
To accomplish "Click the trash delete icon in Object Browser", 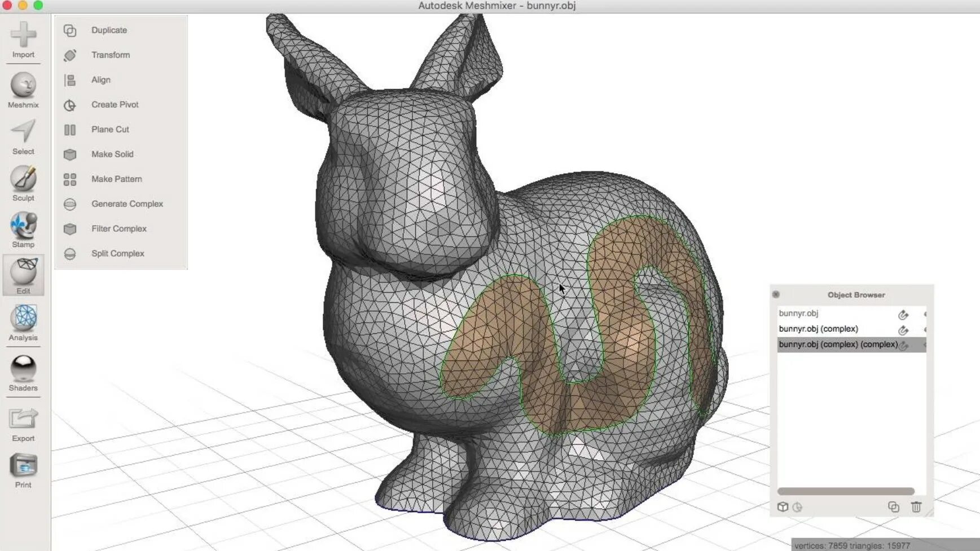I will coord(916,507).
